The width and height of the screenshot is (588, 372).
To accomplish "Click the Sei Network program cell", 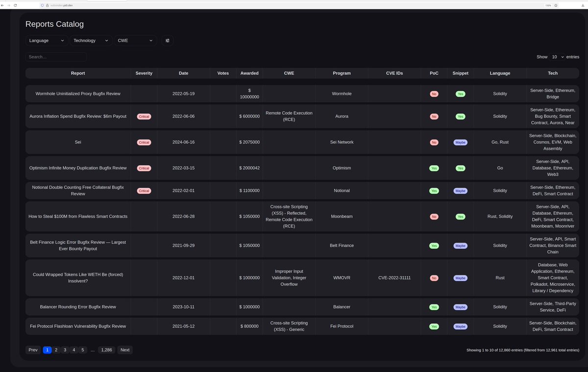I will 342,142.
